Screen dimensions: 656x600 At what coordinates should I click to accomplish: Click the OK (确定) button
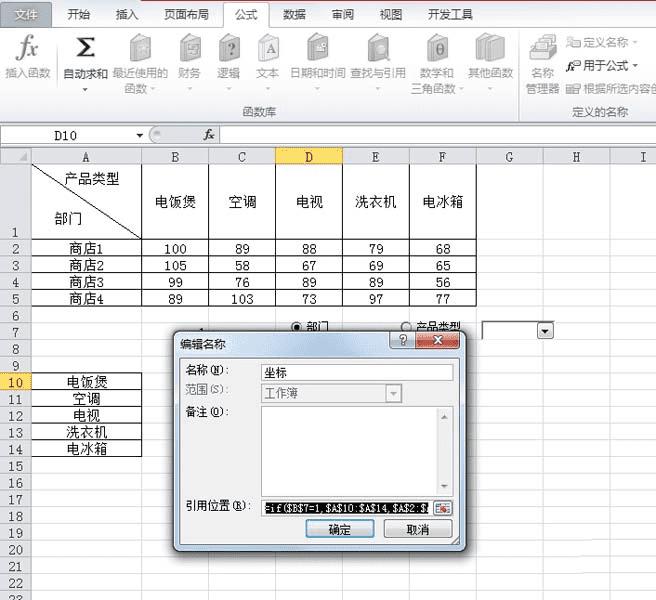(x=340, y=529)
